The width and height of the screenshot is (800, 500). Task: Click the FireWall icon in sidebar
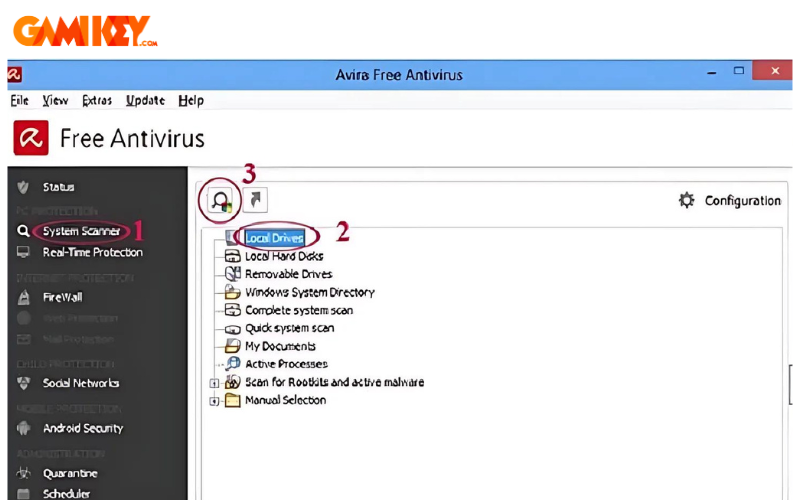click(x=23, y=297)
